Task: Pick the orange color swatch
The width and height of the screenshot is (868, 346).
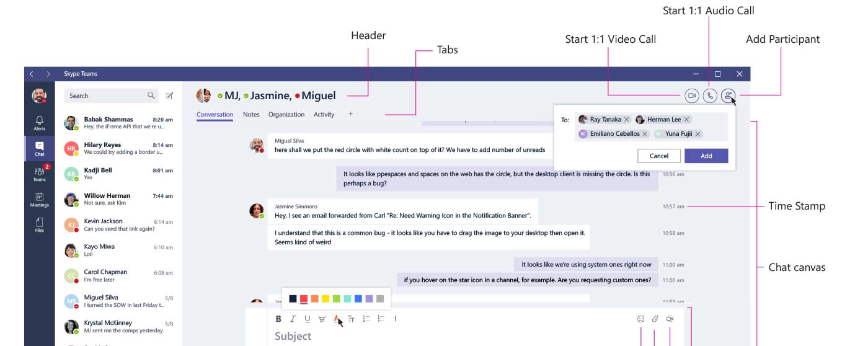Action: [x=315, y=299]
